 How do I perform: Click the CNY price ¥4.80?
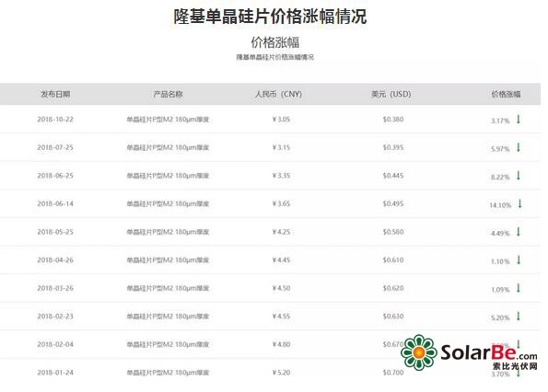(x=281, y=344)
